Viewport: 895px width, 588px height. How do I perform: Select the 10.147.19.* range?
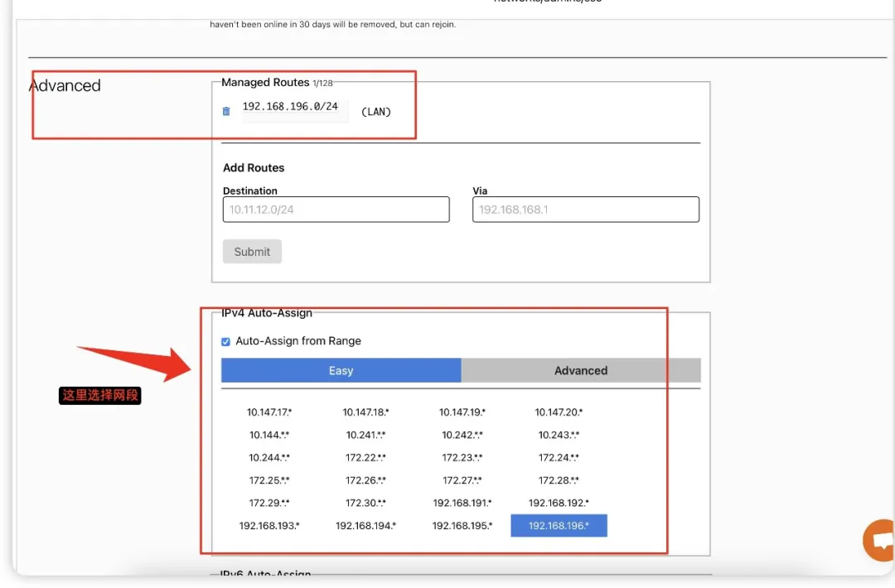tap(462, 412)
